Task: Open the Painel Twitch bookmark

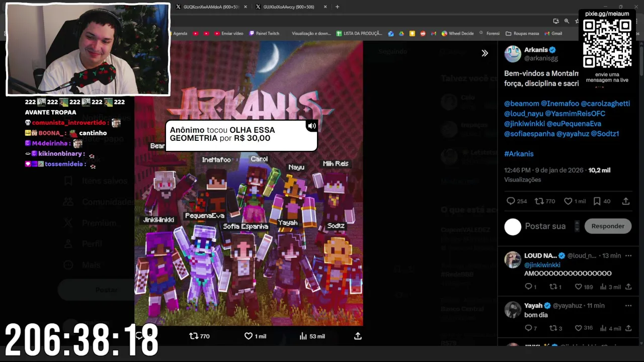Action: tap(264, 34)
